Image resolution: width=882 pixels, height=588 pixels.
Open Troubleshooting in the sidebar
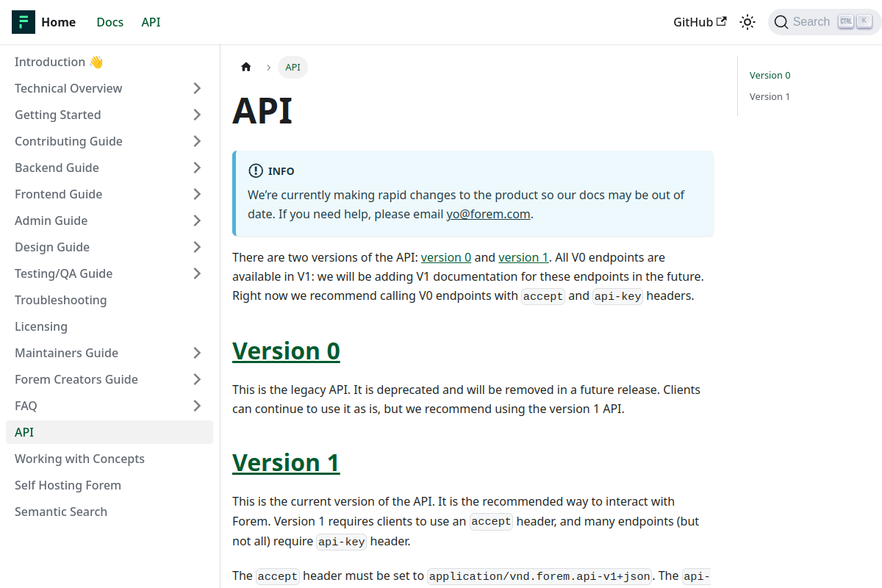(110, 300)
